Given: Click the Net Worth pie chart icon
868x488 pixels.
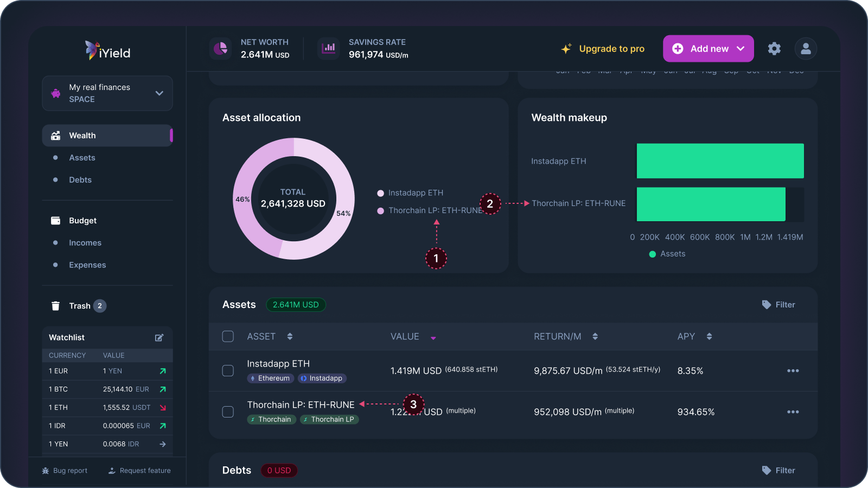Looking at the screenshot, I should click(220, 48).
